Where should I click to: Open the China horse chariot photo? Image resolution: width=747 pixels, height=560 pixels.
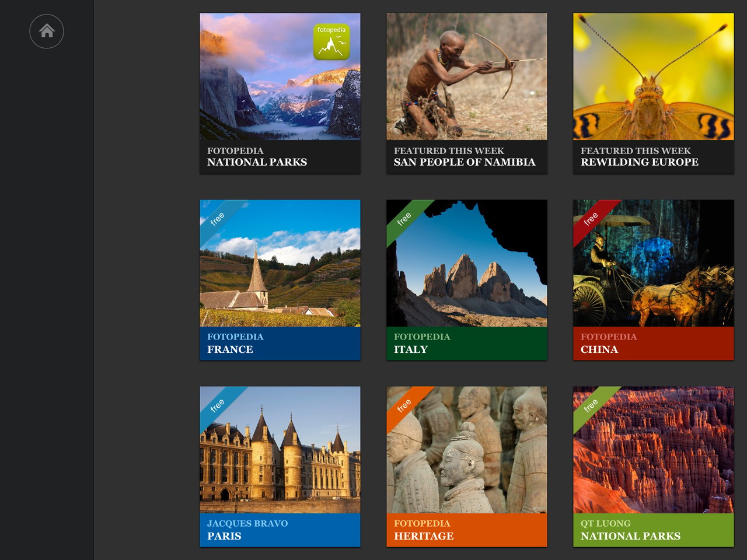click(x=654, y=263)
